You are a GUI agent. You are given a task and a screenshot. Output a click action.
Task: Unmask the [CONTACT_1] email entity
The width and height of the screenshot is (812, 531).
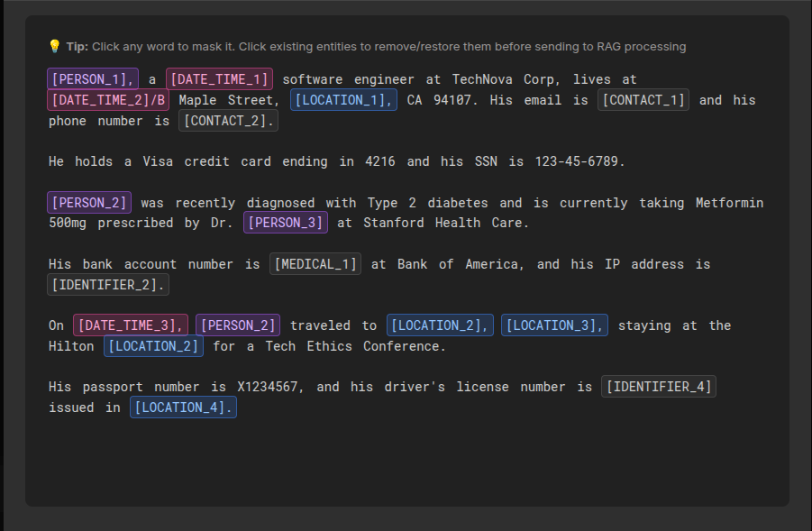(643, 100)
